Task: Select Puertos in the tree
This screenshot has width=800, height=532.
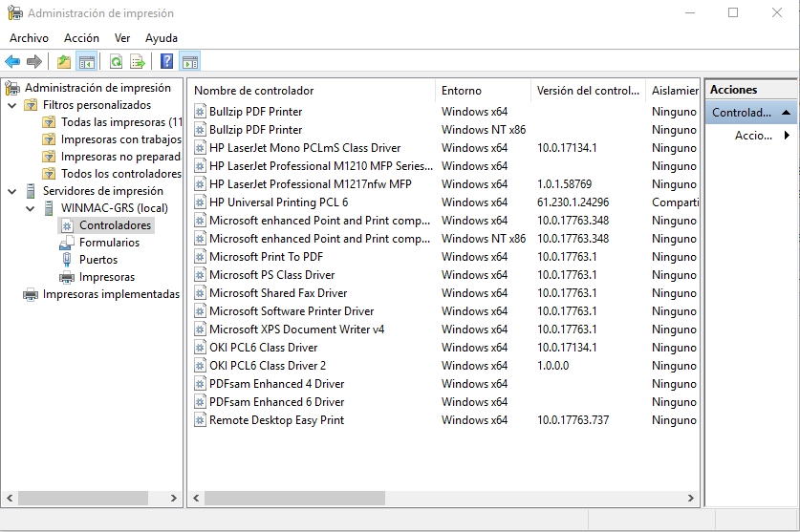Action: (97, 260)
